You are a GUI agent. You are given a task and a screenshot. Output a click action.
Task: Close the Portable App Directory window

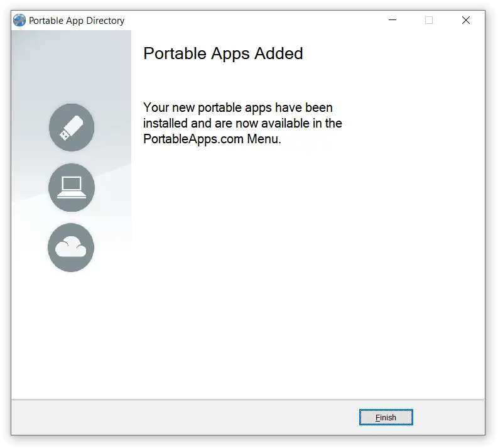click(x=465, y=20)
